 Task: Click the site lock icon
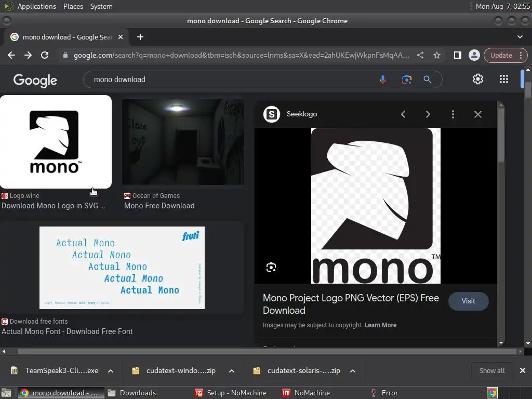65,55
